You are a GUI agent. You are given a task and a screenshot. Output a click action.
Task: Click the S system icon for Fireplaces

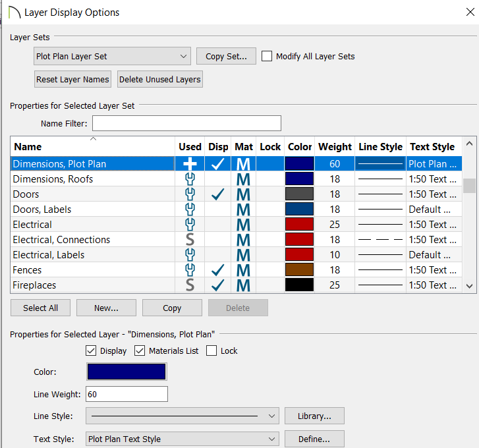[190, 285]
